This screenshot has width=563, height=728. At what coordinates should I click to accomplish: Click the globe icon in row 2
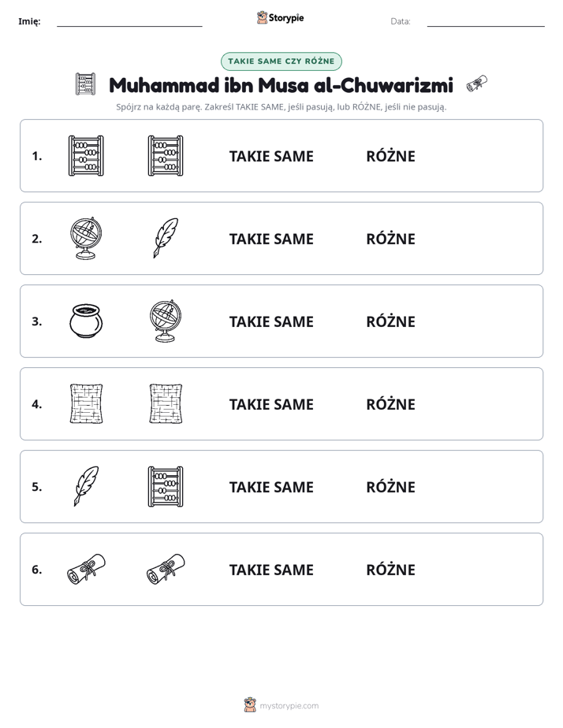tap(86, 238)
